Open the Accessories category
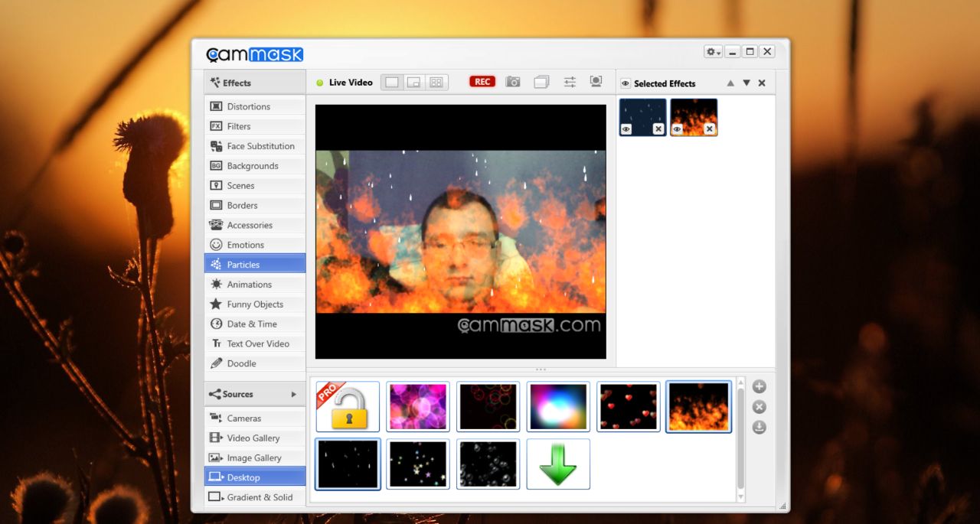Image resolution: width=980 pixels, height=524 pixels. (x=255, y=226)
